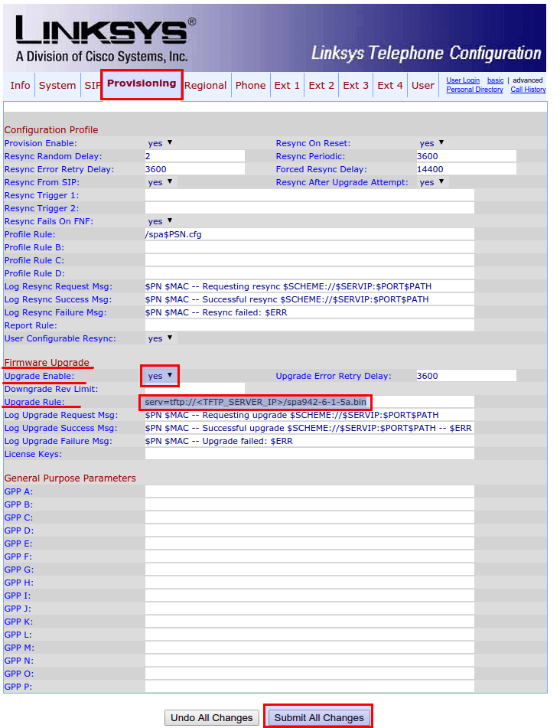The width and height of the screenshot is (560, 728).
Task: Click the Profile Rule D field
Action: (310, 273)
